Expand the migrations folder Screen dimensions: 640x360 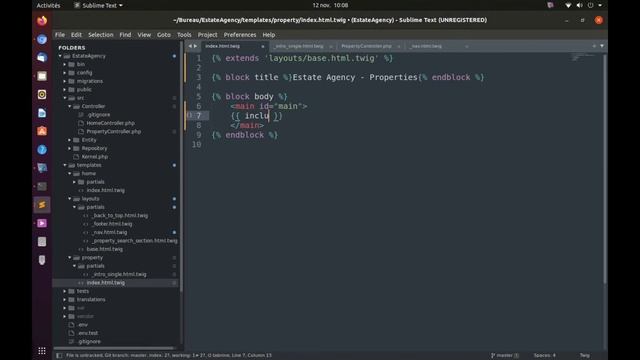click(x=65, y=81)
